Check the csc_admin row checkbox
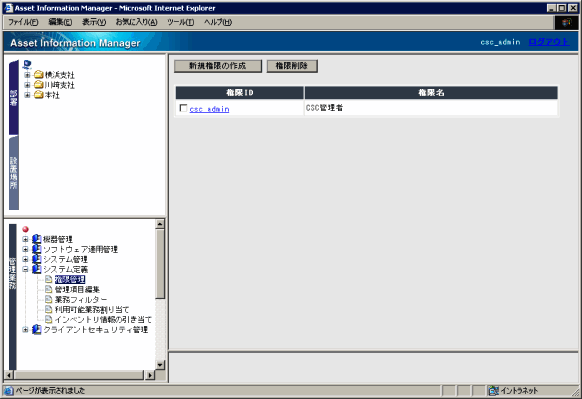Image resolution: width=582 pixels, height=399 pixels. (183, 108)
